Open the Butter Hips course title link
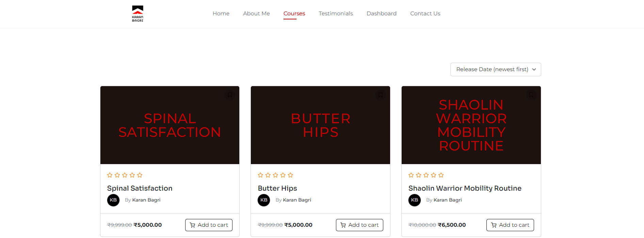644x238 pixels. tap(277, 188)
